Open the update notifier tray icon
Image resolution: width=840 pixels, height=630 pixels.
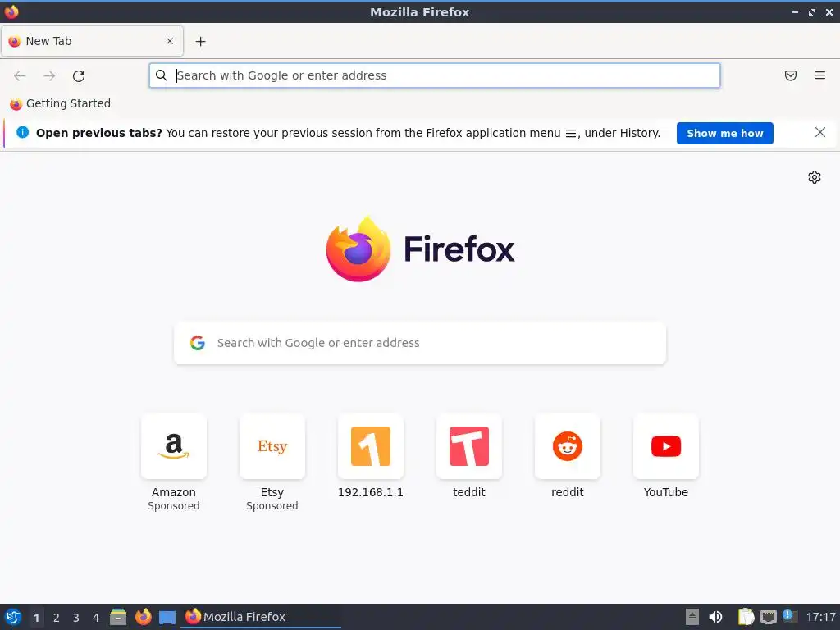tap(790, 616)
